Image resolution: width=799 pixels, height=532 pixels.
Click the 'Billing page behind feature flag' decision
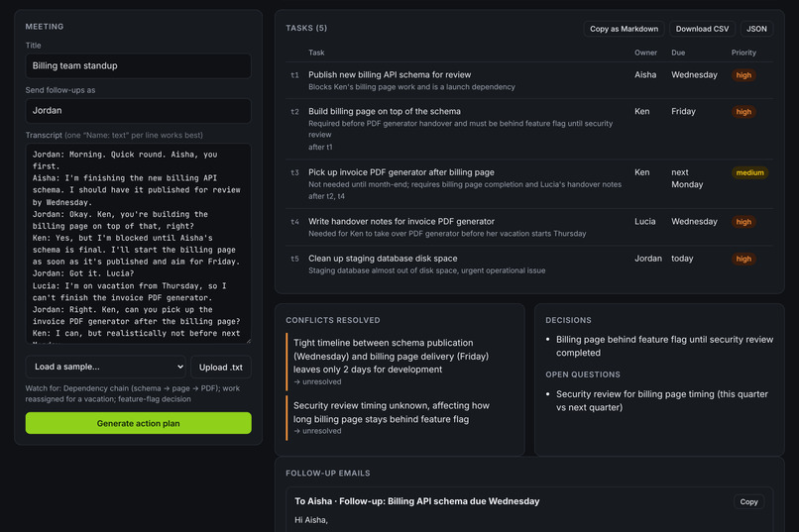tap(664, 346)
